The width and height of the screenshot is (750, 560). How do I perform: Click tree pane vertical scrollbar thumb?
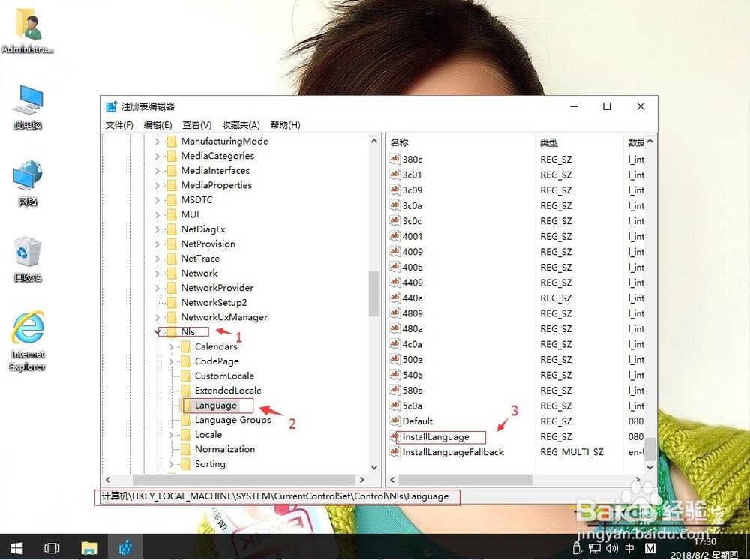tap(374, 294)
